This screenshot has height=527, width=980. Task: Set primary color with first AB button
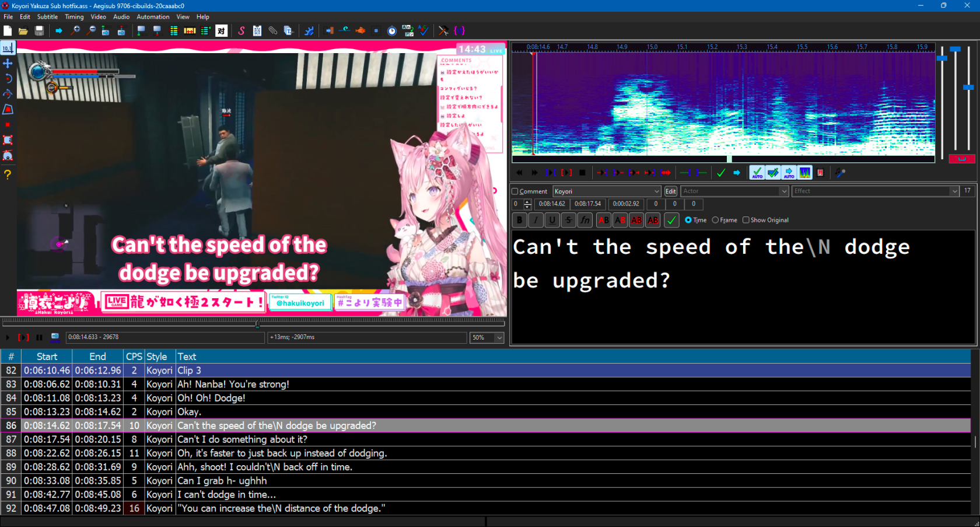[604, 220]
